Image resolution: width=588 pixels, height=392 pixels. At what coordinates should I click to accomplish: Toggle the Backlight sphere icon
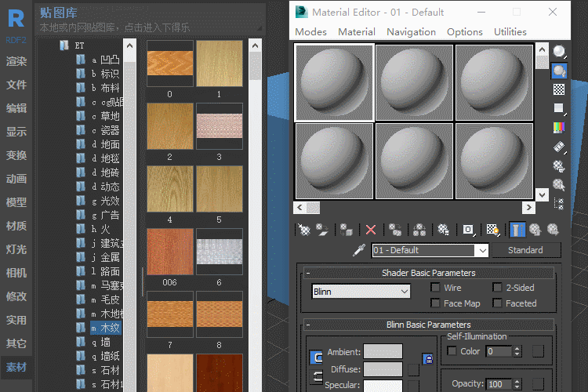559,71
